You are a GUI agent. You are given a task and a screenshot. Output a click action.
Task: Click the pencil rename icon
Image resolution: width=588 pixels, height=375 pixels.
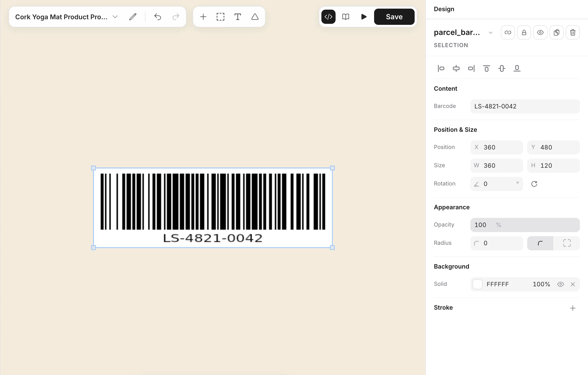pos(133,17)
